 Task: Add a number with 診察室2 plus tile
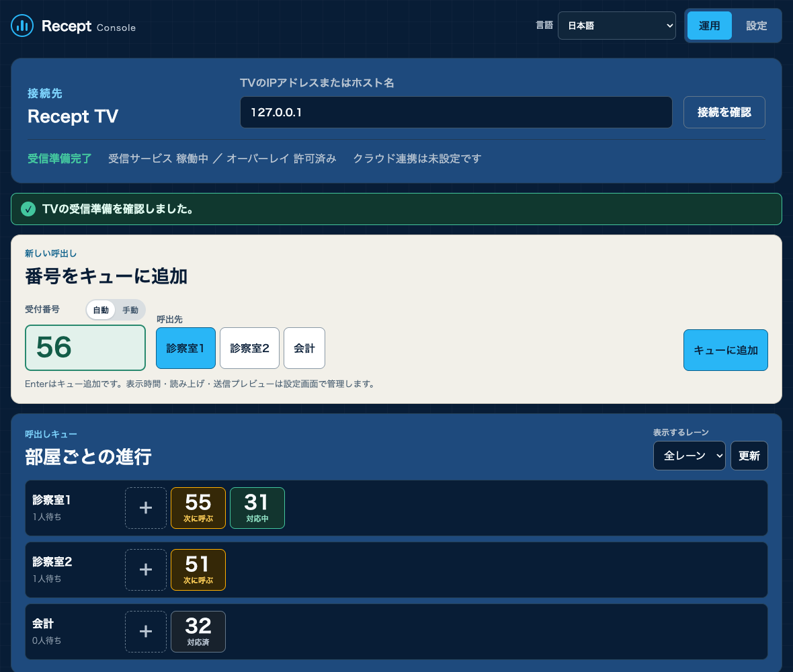[146, 569]
